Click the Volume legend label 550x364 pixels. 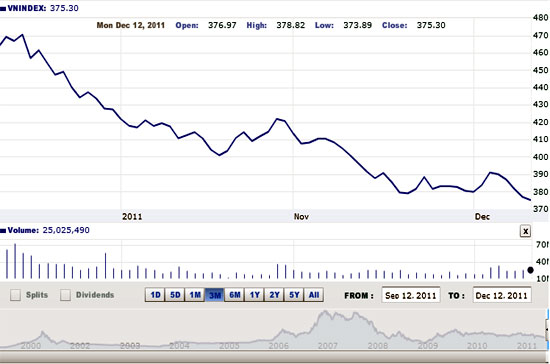[x=23, y=230]
